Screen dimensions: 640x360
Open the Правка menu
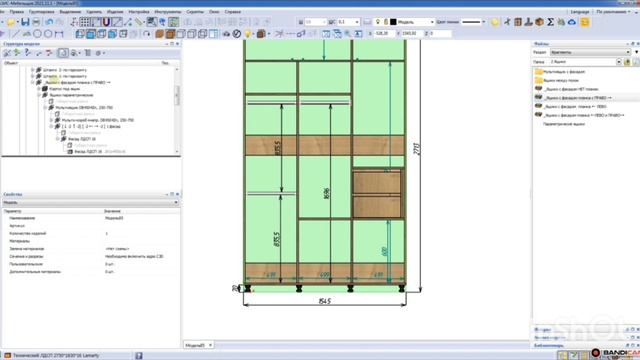[x=16, y=12]
